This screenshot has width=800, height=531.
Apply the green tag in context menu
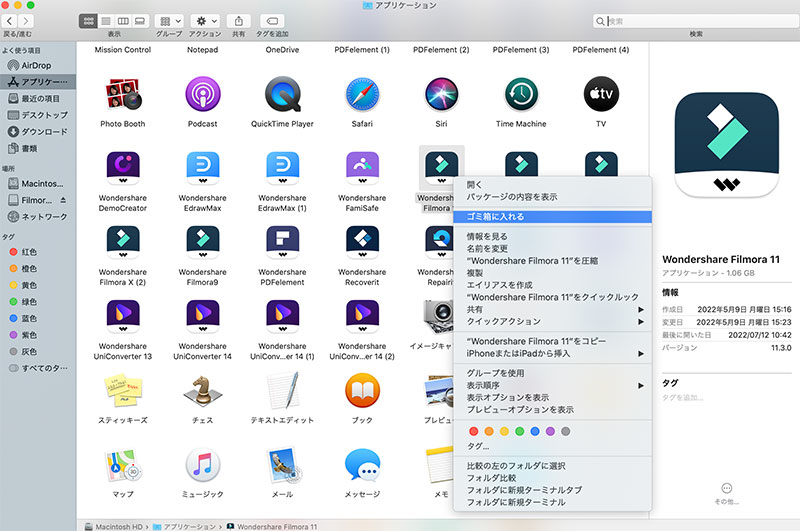tap(519, 432)
